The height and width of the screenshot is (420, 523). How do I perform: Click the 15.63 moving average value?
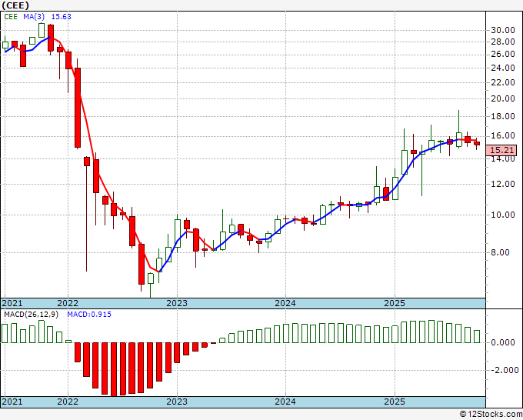pos(62,17)
